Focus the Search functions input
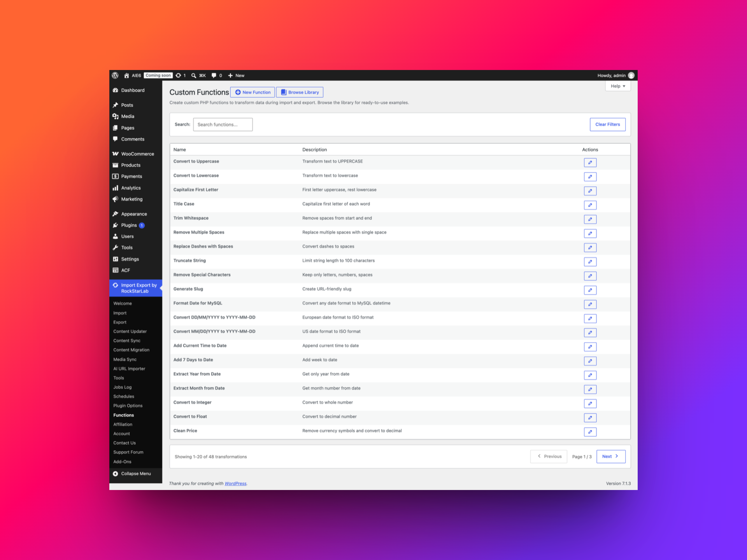 point(223,124)
